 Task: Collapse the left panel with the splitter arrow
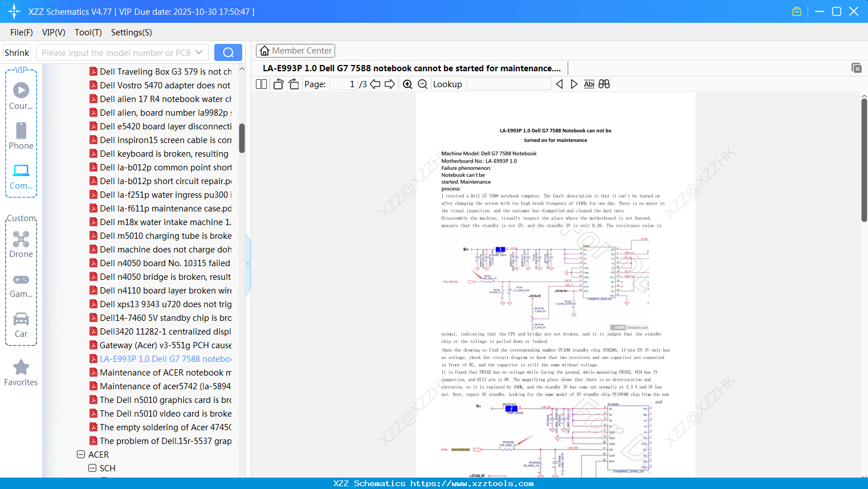(248, 264)
